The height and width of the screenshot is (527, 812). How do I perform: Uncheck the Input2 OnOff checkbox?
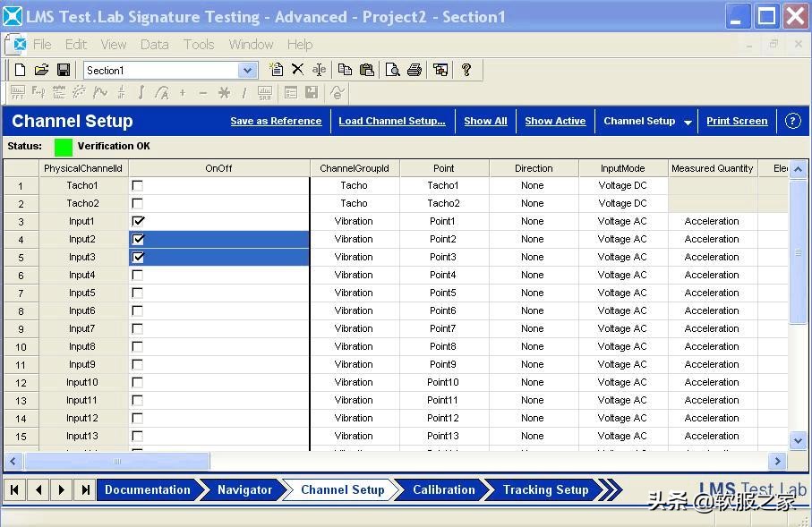point(138,239)
